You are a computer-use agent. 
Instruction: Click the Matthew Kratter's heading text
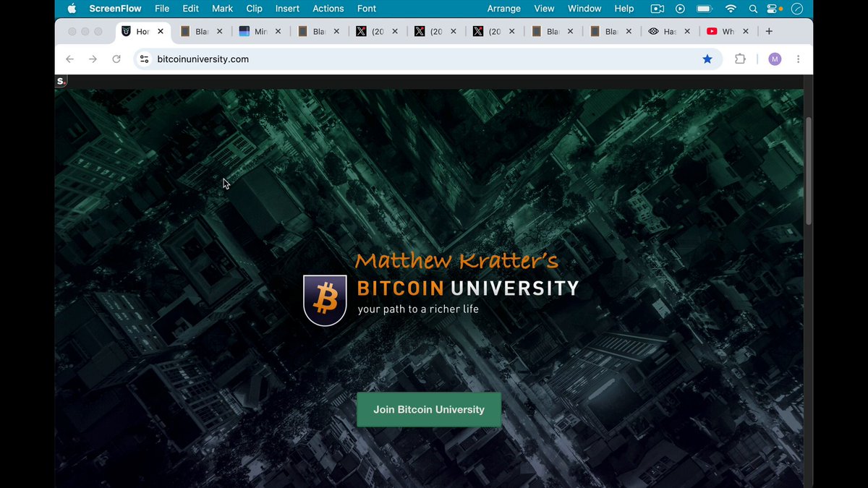[456, 261]
